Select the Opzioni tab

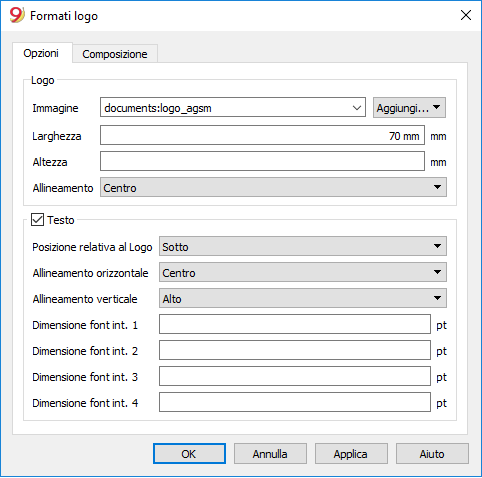[x=41, y=53]
